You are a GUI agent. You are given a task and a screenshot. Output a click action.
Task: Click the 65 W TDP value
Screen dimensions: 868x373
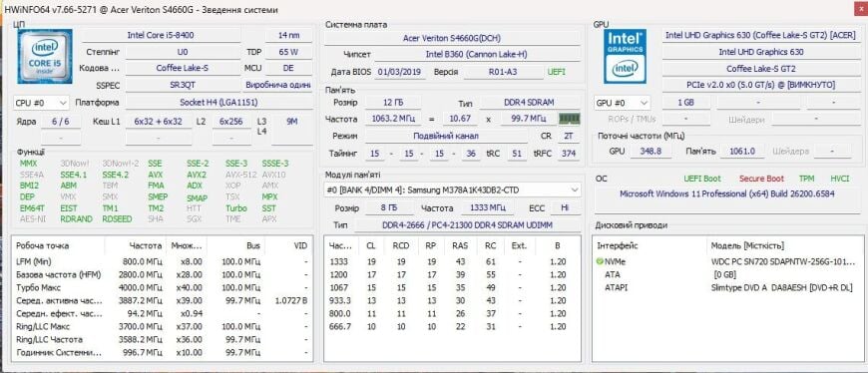point(289,52)
